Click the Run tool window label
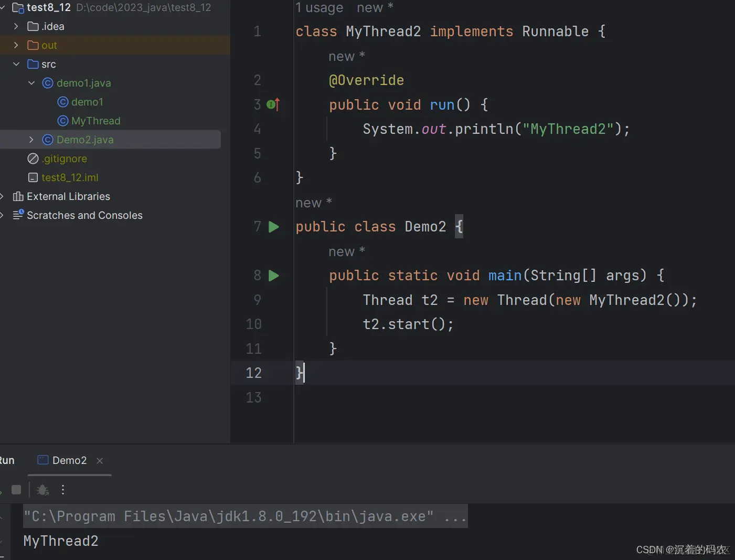Image resolution: width=735 pixels, height=560 pixels. click(x=7, y=460)
